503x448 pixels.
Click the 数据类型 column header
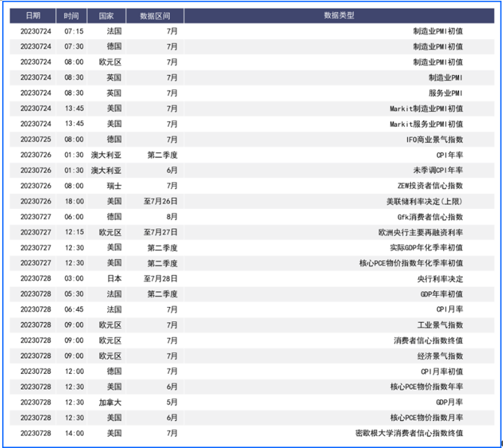click(x=339, y=16)
